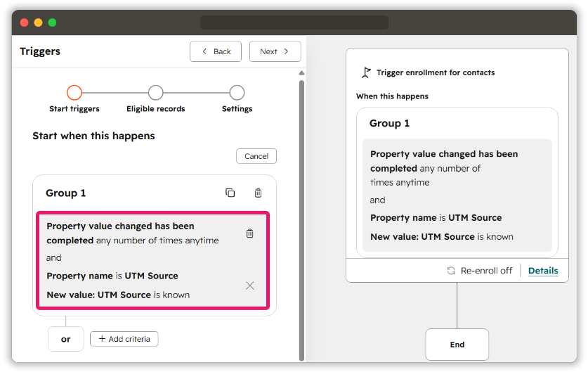
Task: Click 'Property name is UTM Source' in editor
Action: point(112,276)
